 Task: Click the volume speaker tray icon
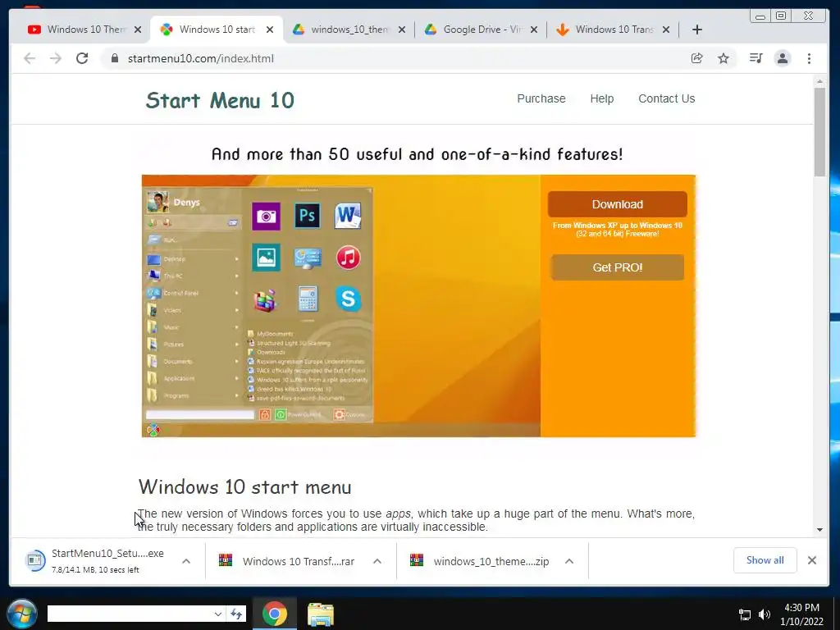click(x=765, y=614)
